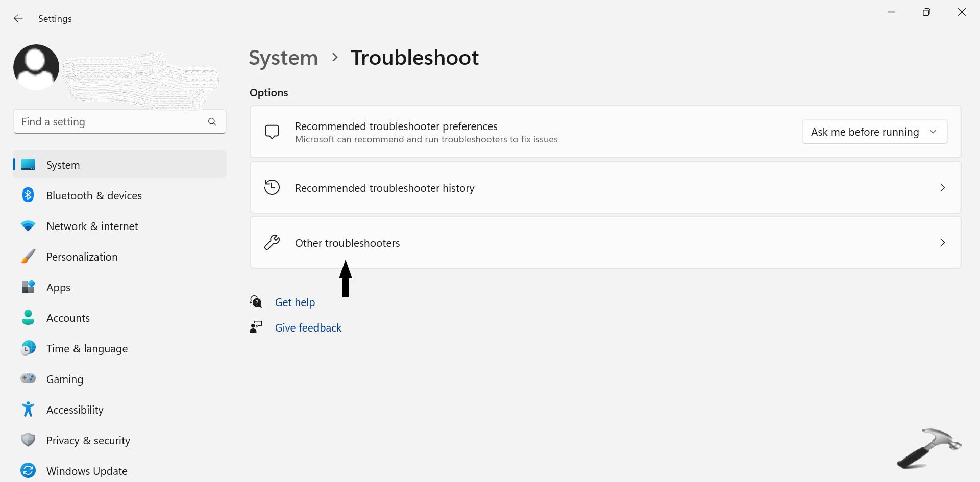Select the Network & internet Wi-Fi icon
The width and height of the screenshot is (980, 482).
coord(28,226)
